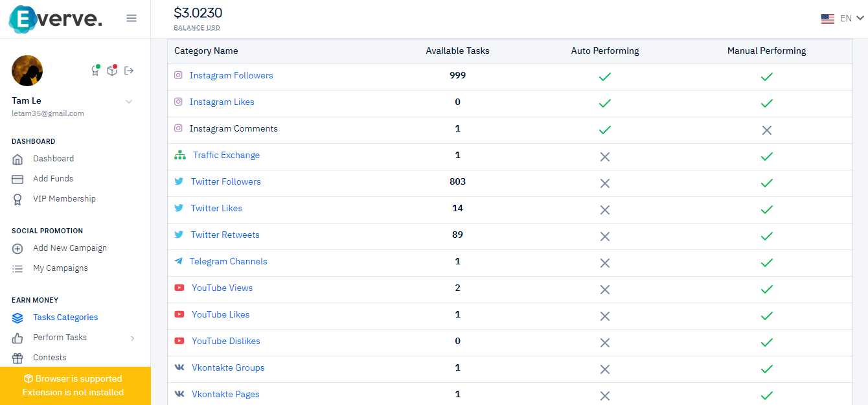Click the Twitter Likes manual performing checkmark
The height and width of the screenshot is (405, 868).
click(x=767, y=209)
